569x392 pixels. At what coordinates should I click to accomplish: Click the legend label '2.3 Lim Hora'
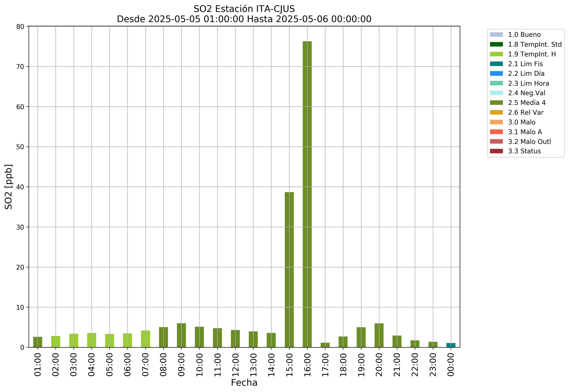[x=529, y=83]
